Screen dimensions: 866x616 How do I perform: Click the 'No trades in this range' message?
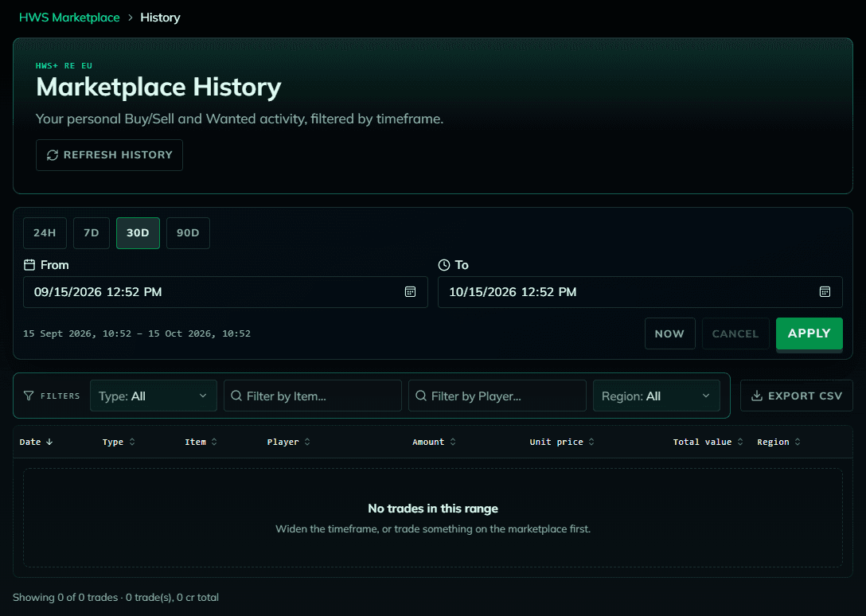(433, 509)
